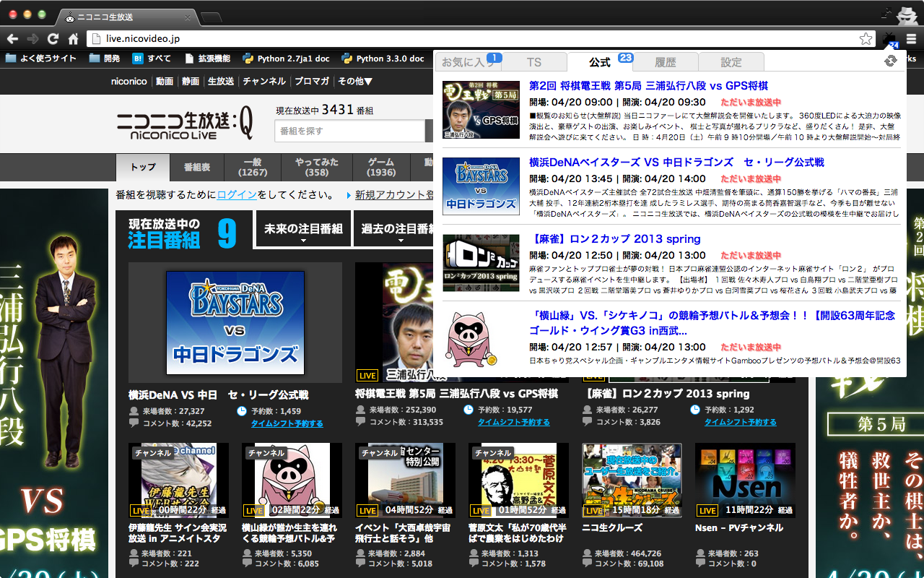Open the Nsen - PVチャンネル thumbnail
The image size is (924, 578).
745,480
